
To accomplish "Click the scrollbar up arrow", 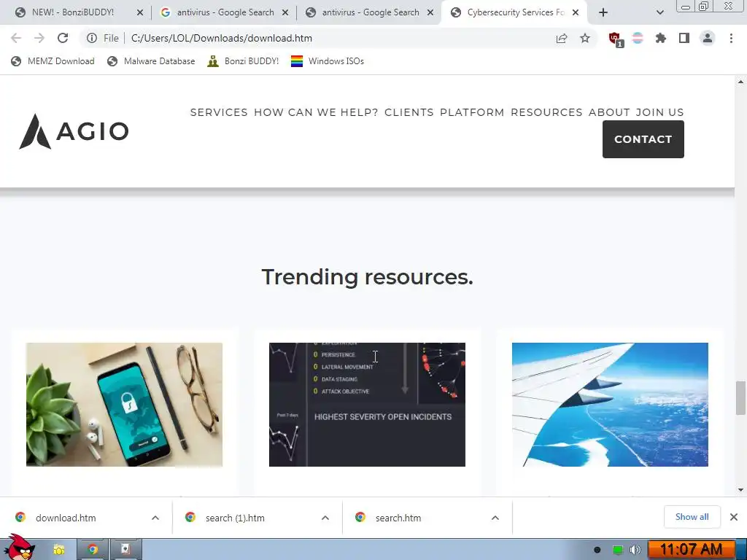I will pyautogui.click(x=741, y=82).
